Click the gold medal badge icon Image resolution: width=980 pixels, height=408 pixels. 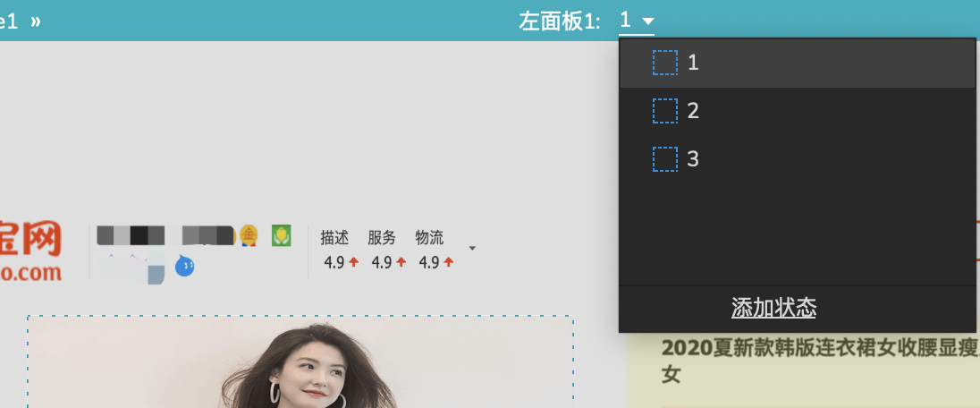tap(248, 234)
